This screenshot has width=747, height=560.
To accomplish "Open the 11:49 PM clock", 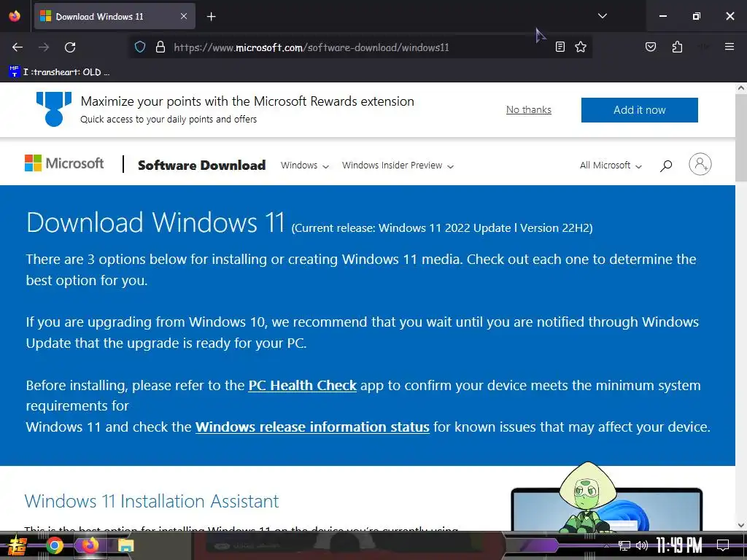I will tap(679, 545).
